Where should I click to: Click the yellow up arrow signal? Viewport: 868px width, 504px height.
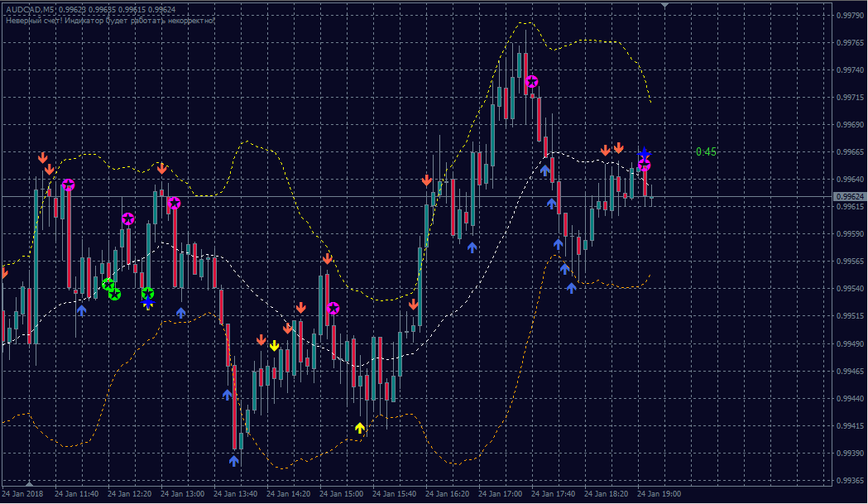pos(360,427)
